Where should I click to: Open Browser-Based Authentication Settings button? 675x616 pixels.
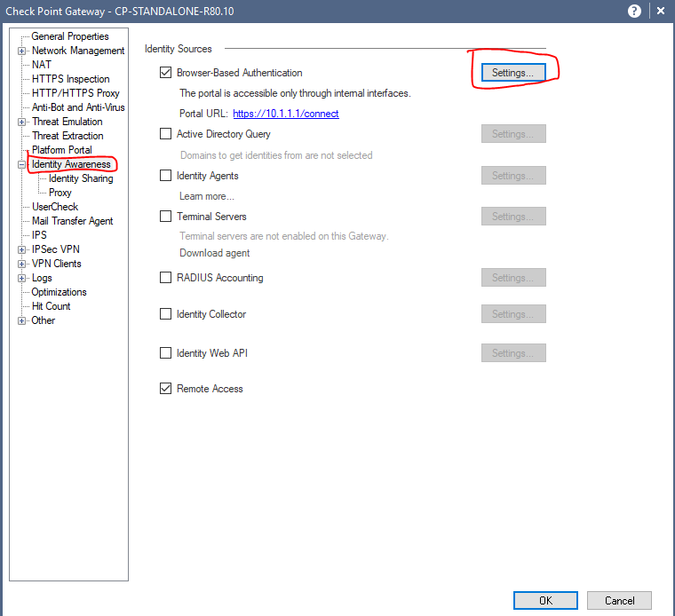(513, 73)
